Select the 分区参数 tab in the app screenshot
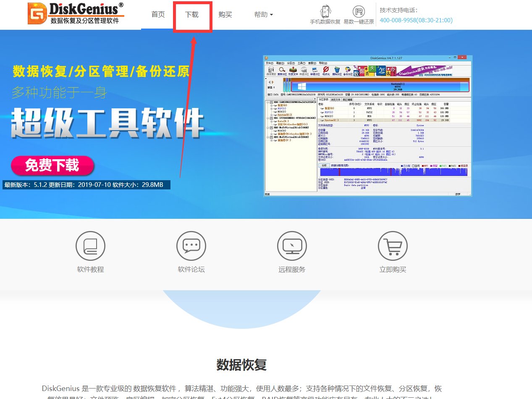The width and height of the screenshot is (532, 399). tap(323, 100)
